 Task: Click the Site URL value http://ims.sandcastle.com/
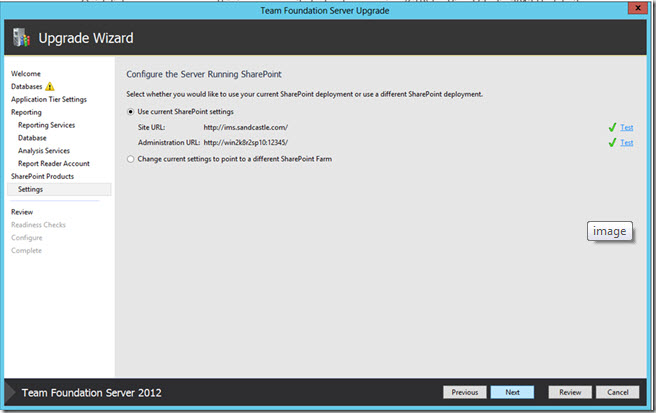point(246,127)
